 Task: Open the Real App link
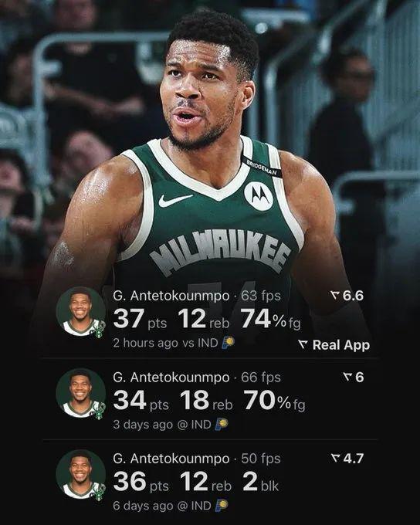(x=334, y=345)
